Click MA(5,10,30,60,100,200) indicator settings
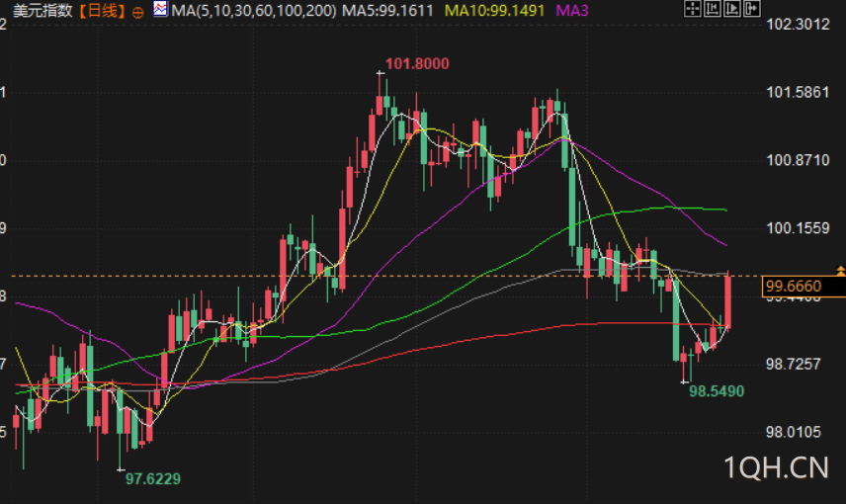 (x=254, y=10)
